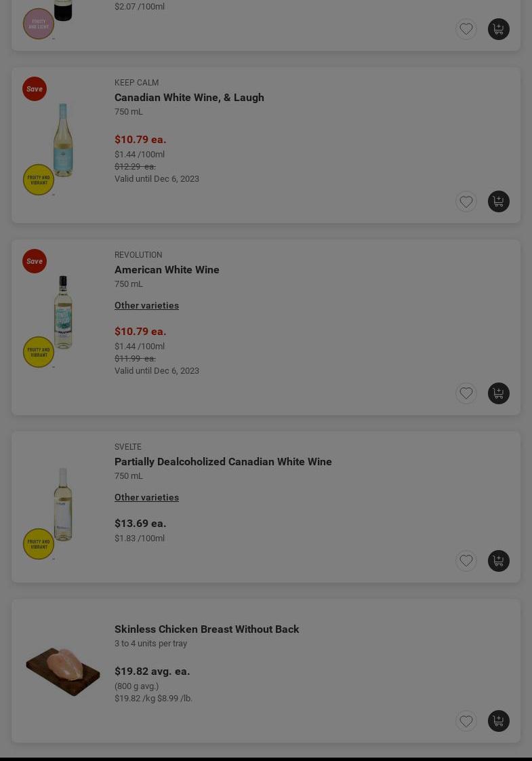The image size is (532, 761).
Task: Open American White Wine product title
Action: 167,269
